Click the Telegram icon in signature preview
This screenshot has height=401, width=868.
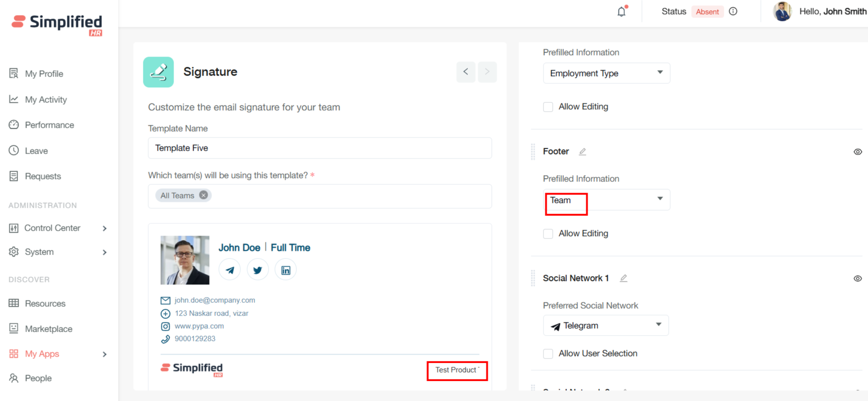(230, 270)
